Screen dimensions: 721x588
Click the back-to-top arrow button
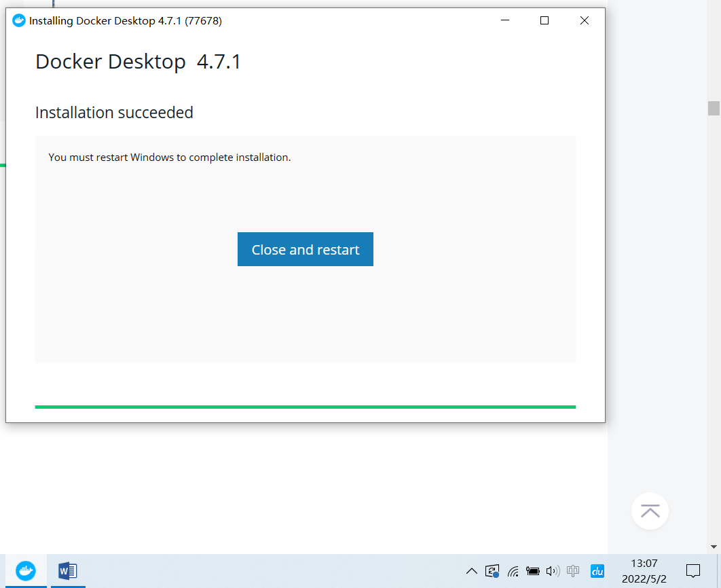pos(650,511)
